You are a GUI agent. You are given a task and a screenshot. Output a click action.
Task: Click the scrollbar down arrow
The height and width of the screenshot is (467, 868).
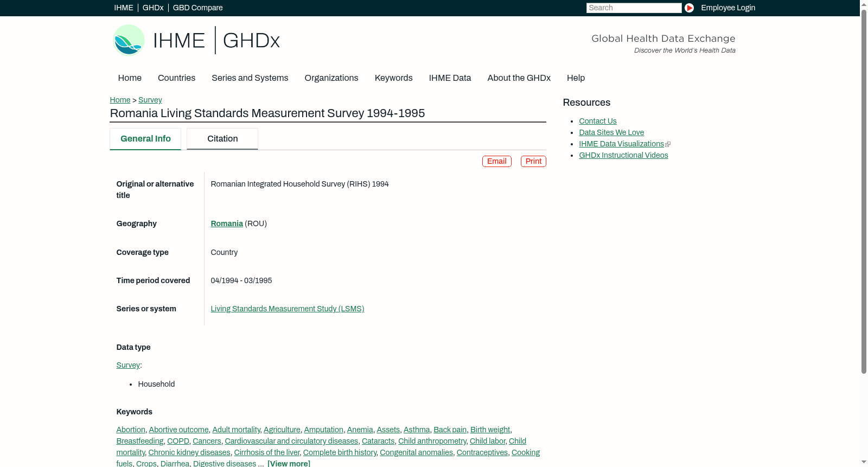(x=864, y=463)
